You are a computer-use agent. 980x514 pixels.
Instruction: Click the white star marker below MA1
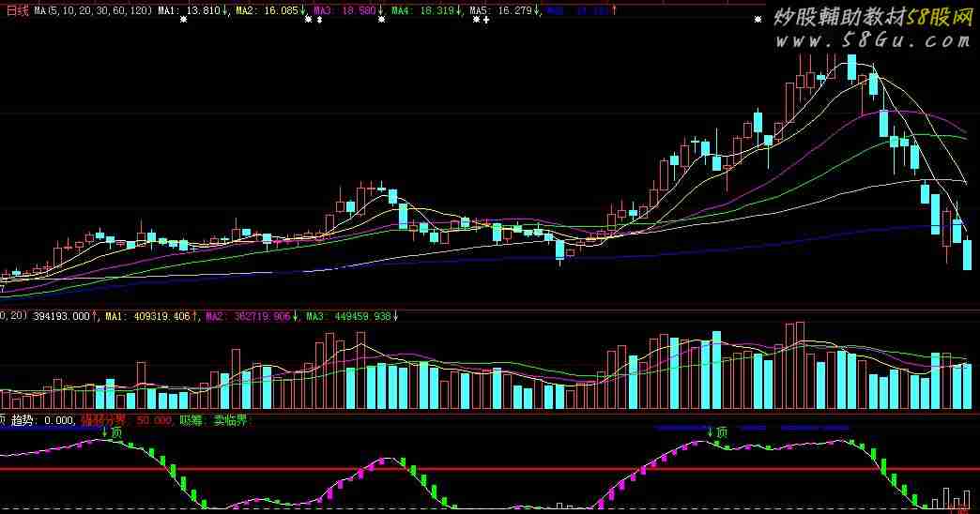point(183,20)
